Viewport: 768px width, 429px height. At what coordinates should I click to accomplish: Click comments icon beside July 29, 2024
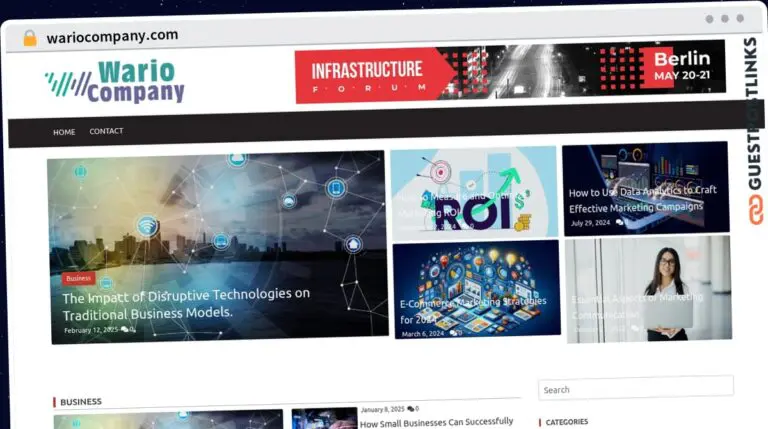(620, 222)
